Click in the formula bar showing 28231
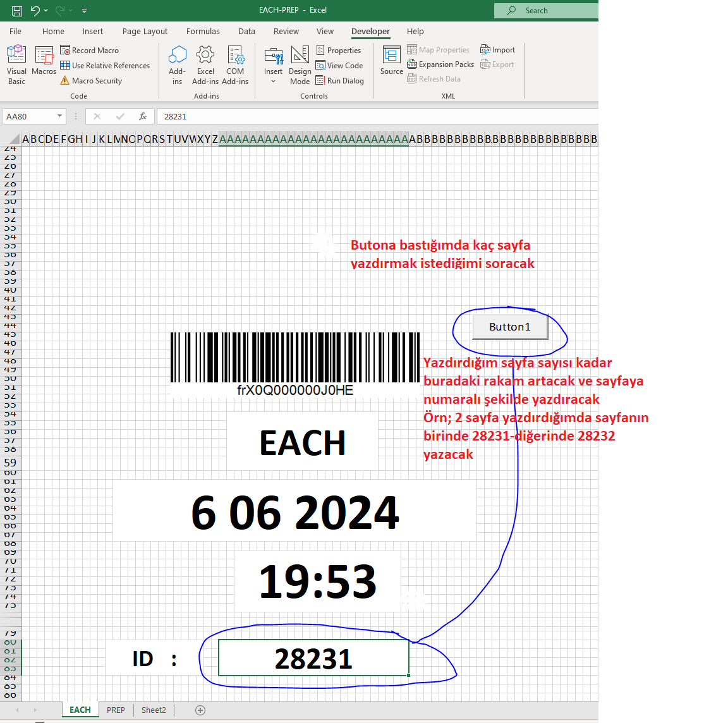 pyautogui.click(x=377, y=116)
